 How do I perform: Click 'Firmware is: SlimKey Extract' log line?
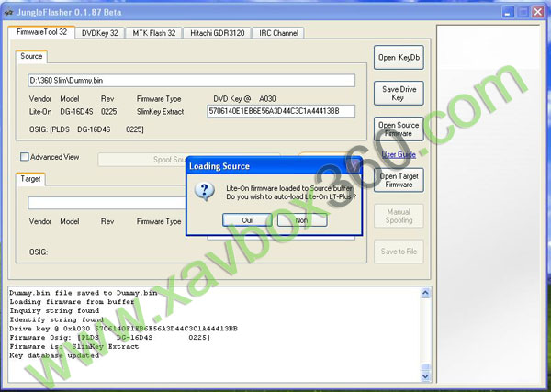point(74,346)
